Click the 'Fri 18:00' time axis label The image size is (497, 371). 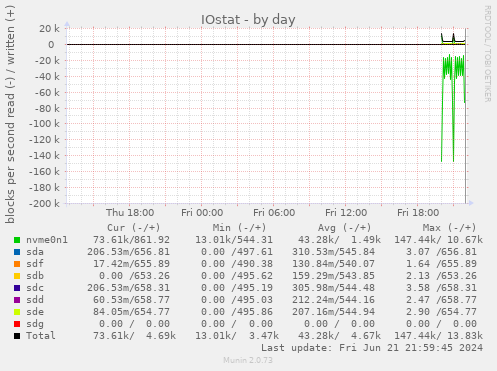click(x=418, y=213)
